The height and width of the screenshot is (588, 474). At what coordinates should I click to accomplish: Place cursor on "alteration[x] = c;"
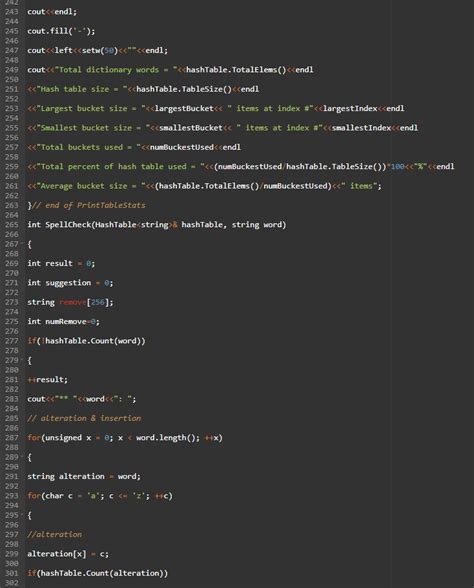pyautogui.click(x=68, y=554)
